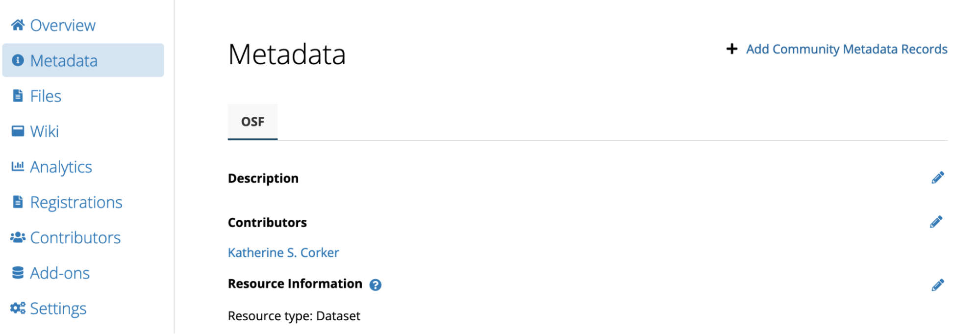Open Katherine S. Corker's profile link
This screenshot has width=980, height=334.
coord(283,253)
